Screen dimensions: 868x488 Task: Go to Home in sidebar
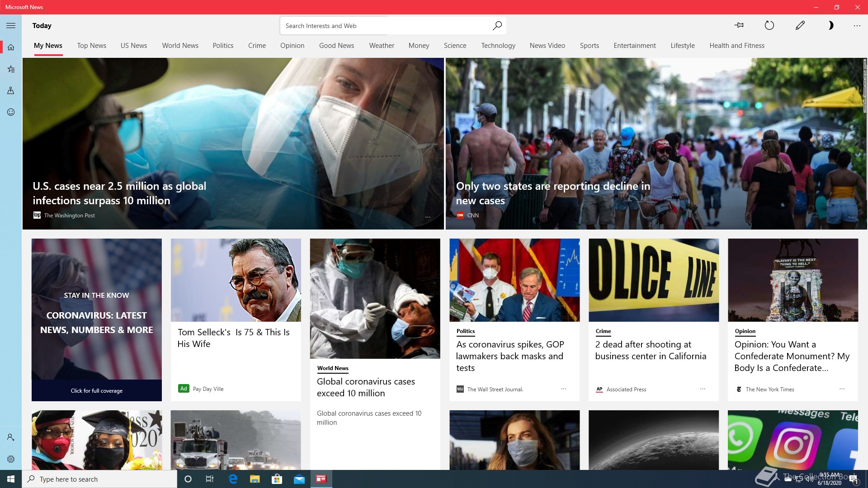tap(11, 47)
